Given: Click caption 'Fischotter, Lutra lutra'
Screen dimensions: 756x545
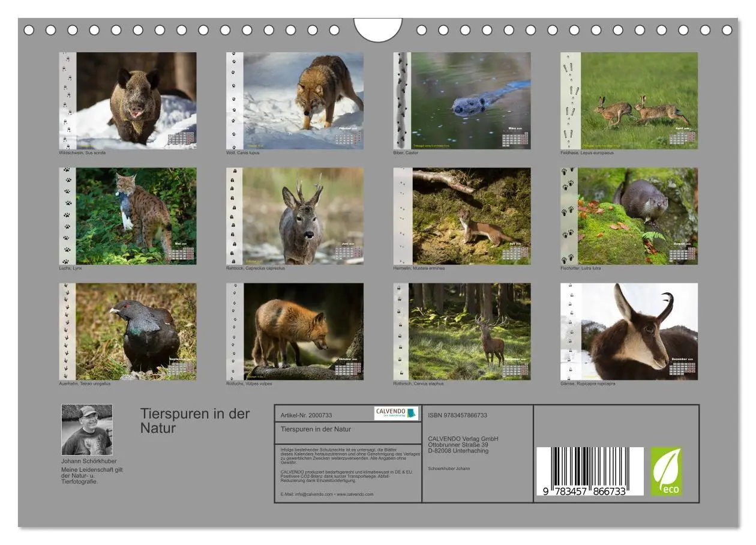Looking at the screenshot, I should pyautogui.click(x=580, y=268).
